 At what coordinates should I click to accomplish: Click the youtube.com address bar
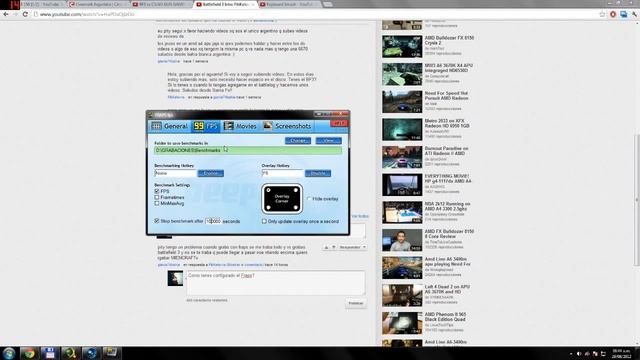pos(314,14)
